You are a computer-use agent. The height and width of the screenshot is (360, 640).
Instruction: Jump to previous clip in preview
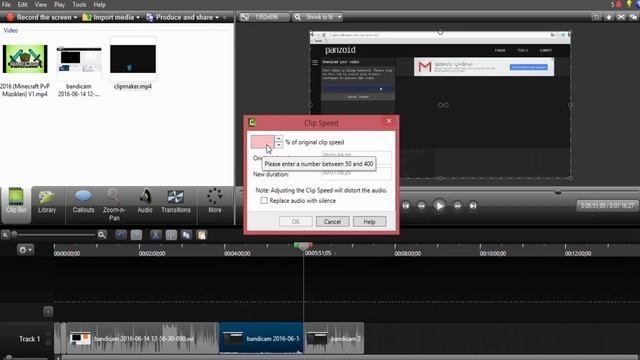(406, 206)
